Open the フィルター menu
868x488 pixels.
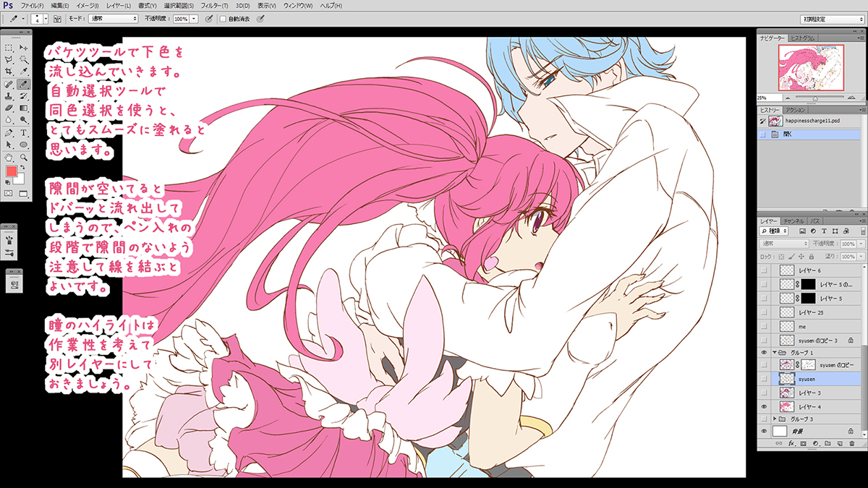pos(211,5)
